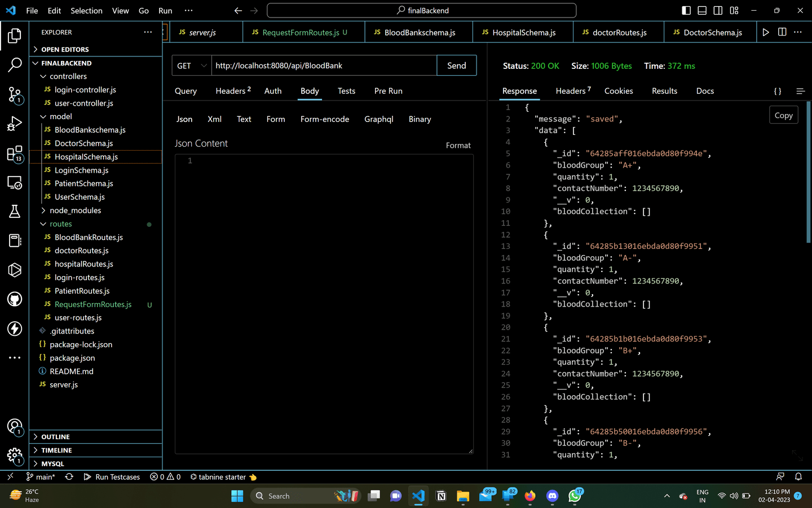Open the HTTP method GET dropdown

click(x=192, y=65)
